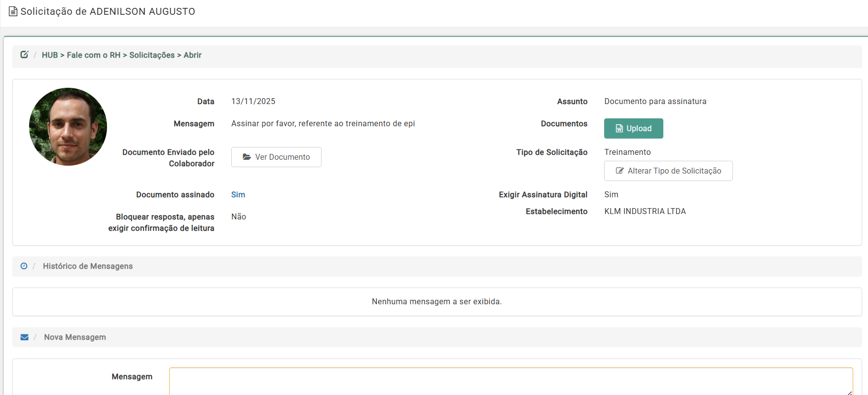Open the document via Ver Documento label
The image size is (868, 395).
[282, 157]
